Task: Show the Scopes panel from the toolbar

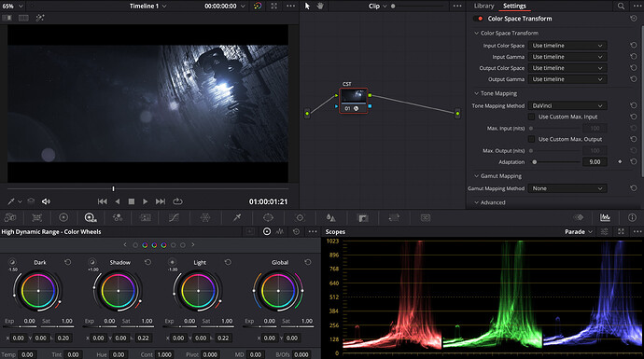Action: coord(605,217)
